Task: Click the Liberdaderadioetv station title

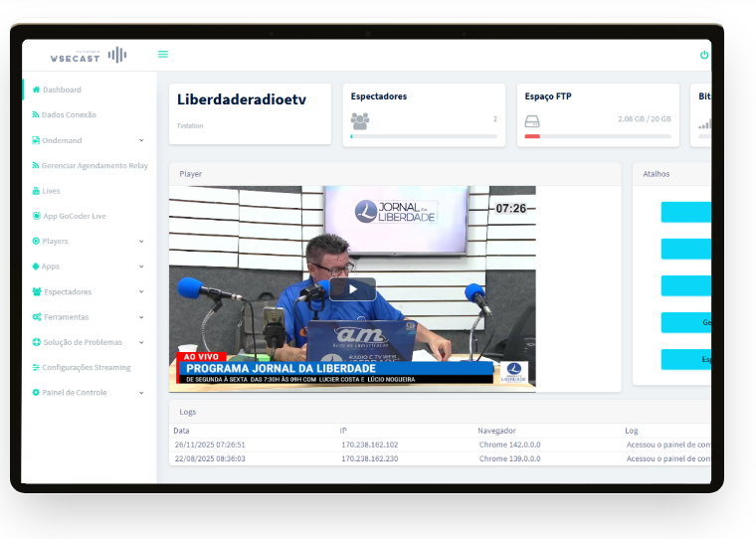Action: (x=242, y=99)
